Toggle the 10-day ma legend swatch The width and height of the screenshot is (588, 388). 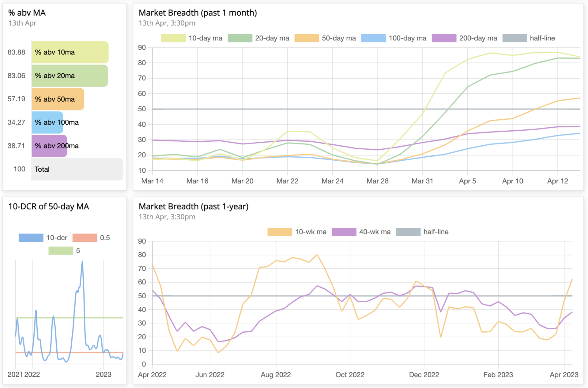tap(173, 38)
